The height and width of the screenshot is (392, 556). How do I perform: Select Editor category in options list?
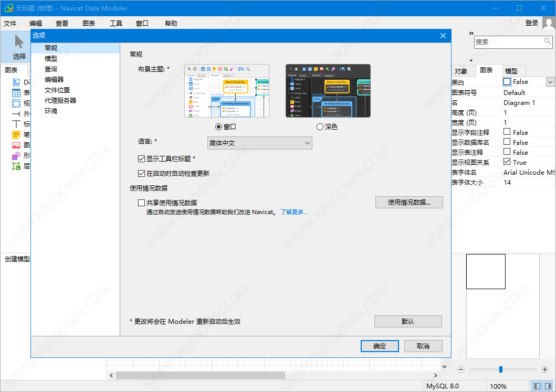[76, 79]
